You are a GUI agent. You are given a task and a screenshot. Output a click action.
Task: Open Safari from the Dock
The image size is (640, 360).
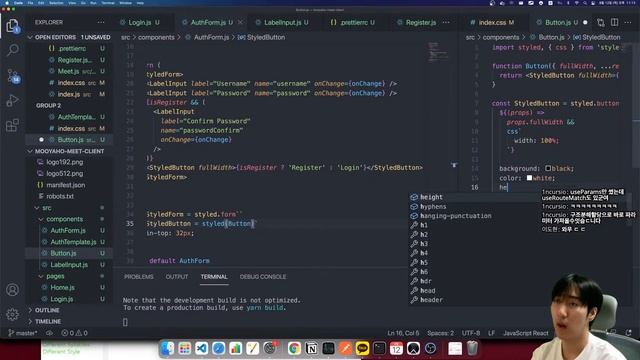pos(219,348)
